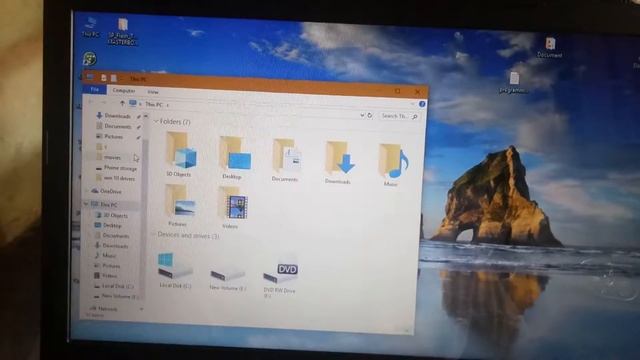Open the Music folder with note icon
Screen dimensions: 640x360
392,164
